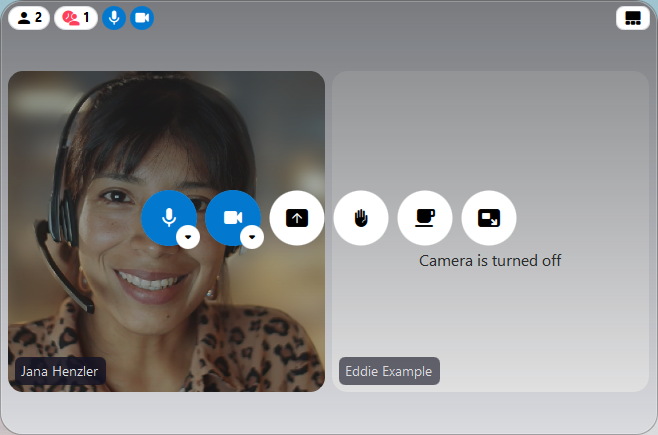Viewport: 658px width, 435px height.
Task: Turn off camera using the large blue button
Action: tap(231, 216)
